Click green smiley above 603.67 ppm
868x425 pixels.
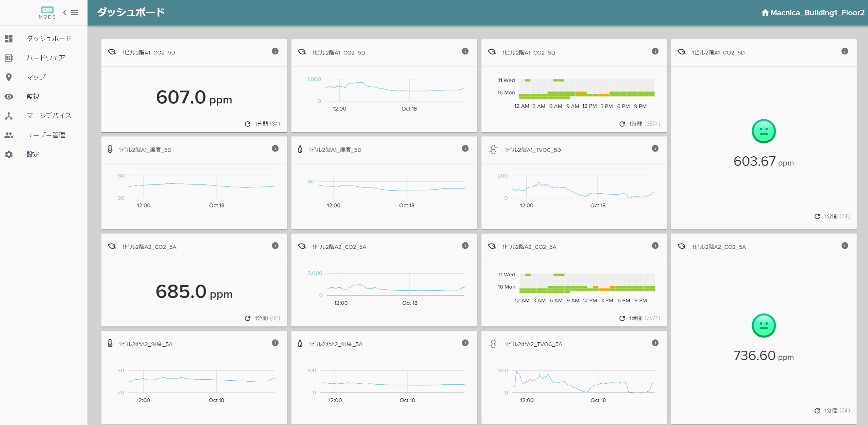764,131
